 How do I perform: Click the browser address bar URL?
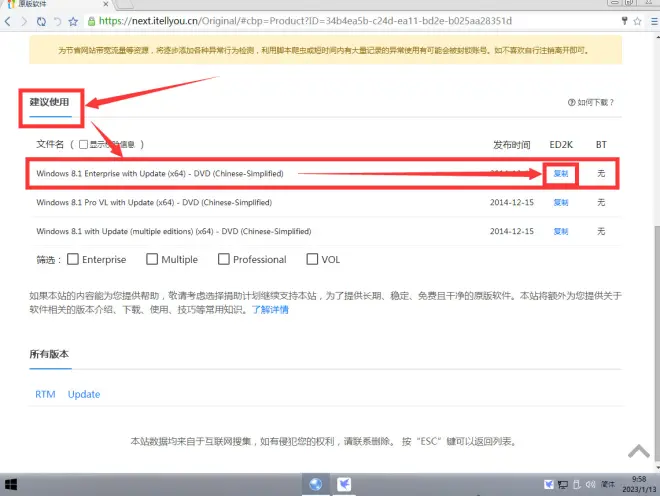click(305, 21)
